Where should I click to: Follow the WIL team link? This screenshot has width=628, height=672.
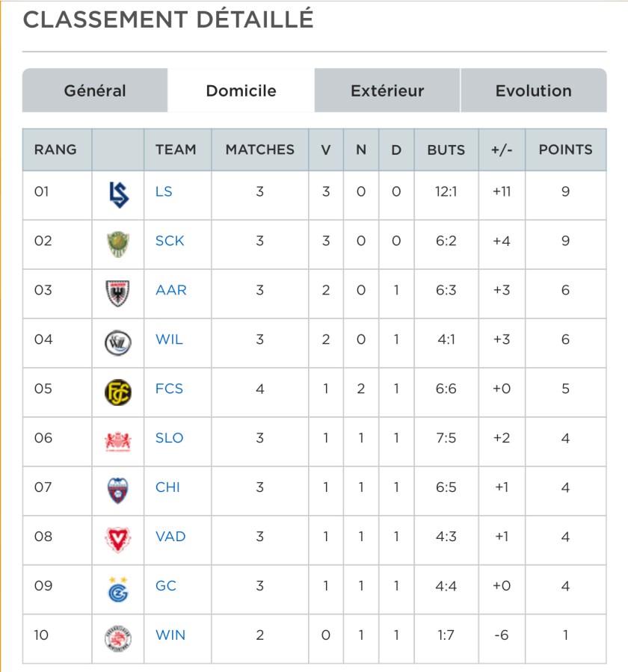[169, 339]
